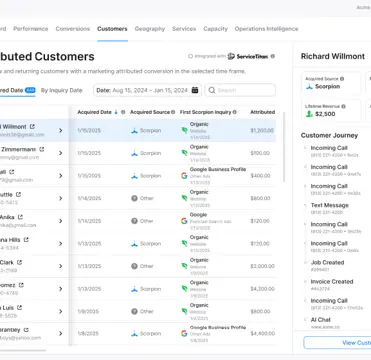Click the Acquired Source card info icon
The image size is (371, 360).
(342, 79)
